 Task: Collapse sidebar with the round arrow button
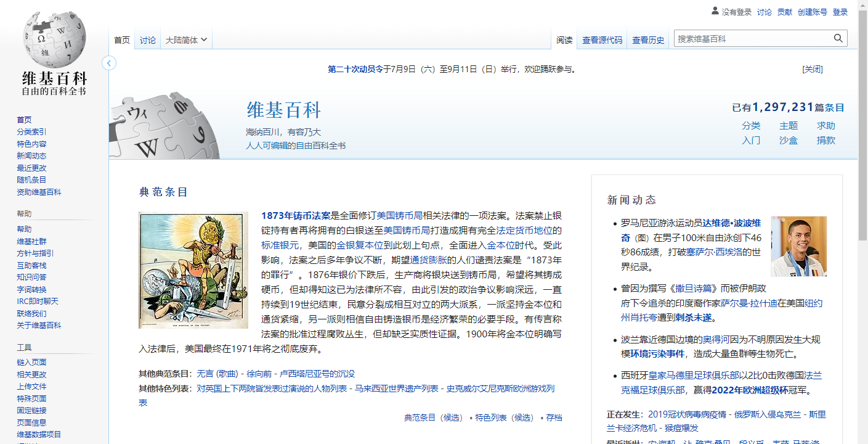point(109,63)
